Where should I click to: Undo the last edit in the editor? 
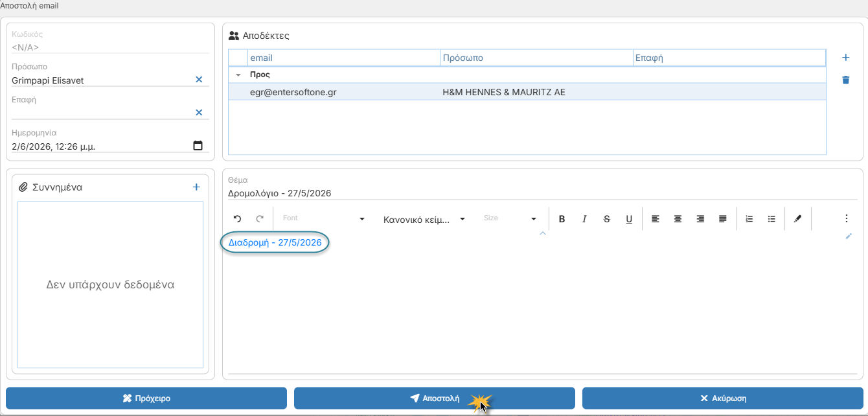point(237,219)
